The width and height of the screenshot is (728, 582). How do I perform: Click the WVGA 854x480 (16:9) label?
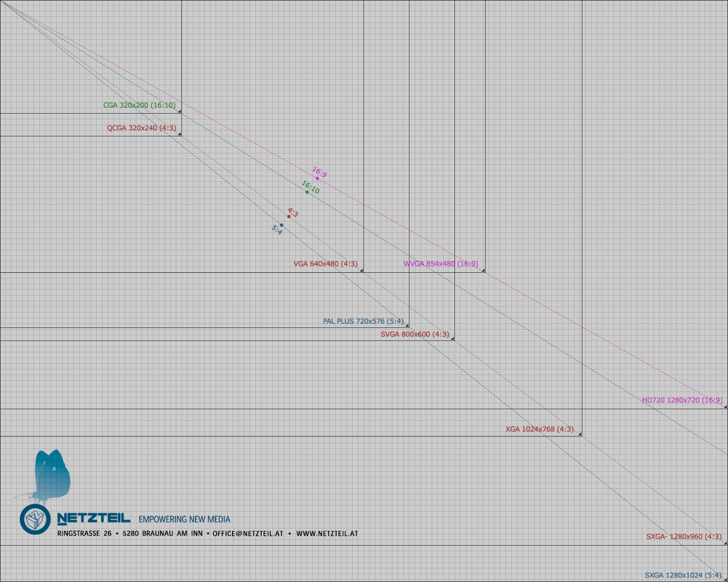click(x=441, y=264)
